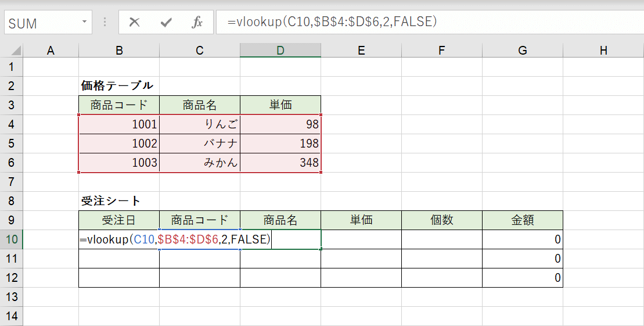Image resolution: width=644 pixels, height=326 pixels.
Task: Select cell containing 1001
Action: pyautogui.click(x=118, y=124)
